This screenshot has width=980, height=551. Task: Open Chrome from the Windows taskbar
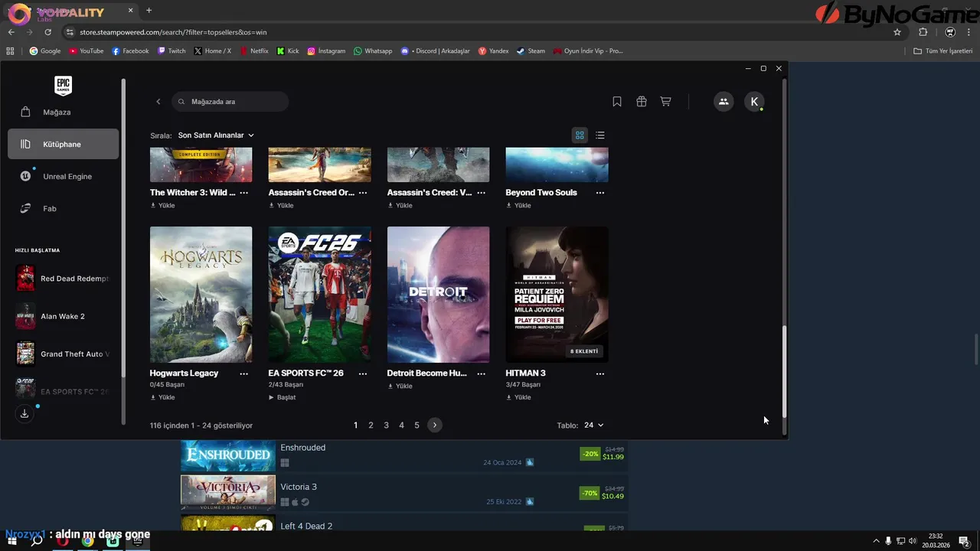[88, 541]
